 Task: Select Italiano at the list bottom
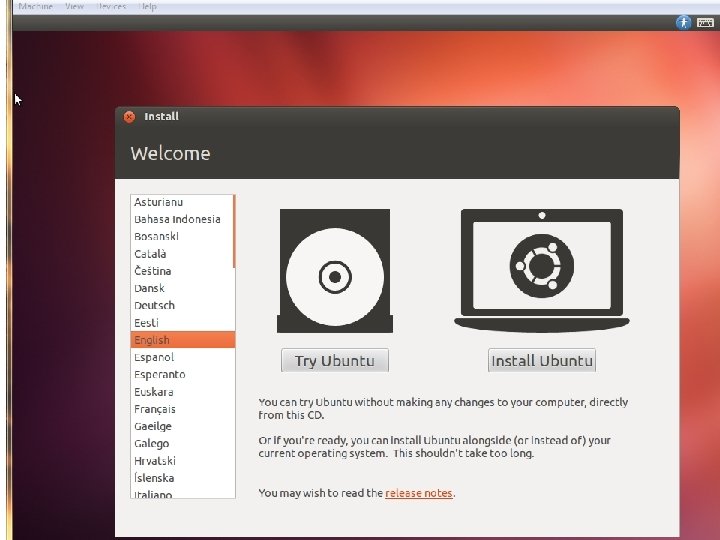click(x=182, y=493)
